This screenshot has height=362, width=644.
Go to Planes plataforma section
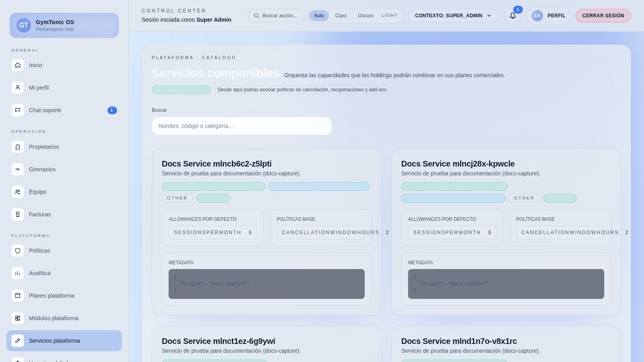[52, 296]
